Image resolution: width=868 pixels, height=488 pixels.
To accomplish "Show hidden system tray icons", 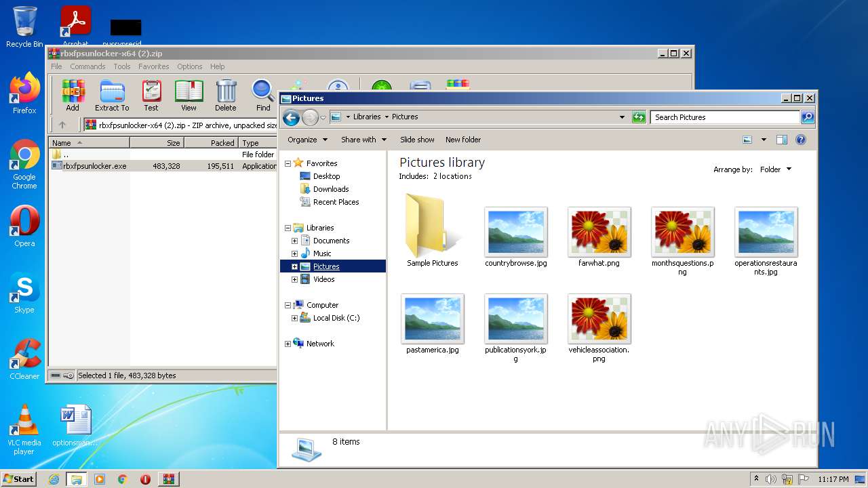I will pos(757,479).
